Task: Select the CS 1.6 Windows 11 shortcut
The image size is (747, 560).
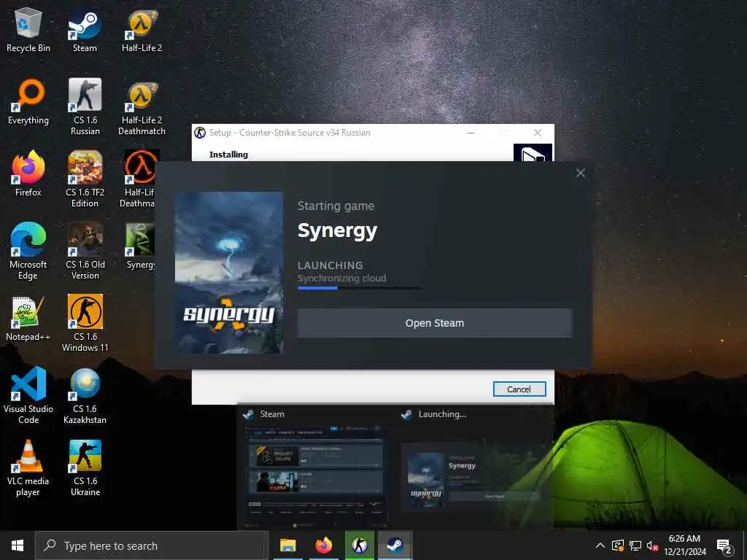Action: [x=85, y=324]
